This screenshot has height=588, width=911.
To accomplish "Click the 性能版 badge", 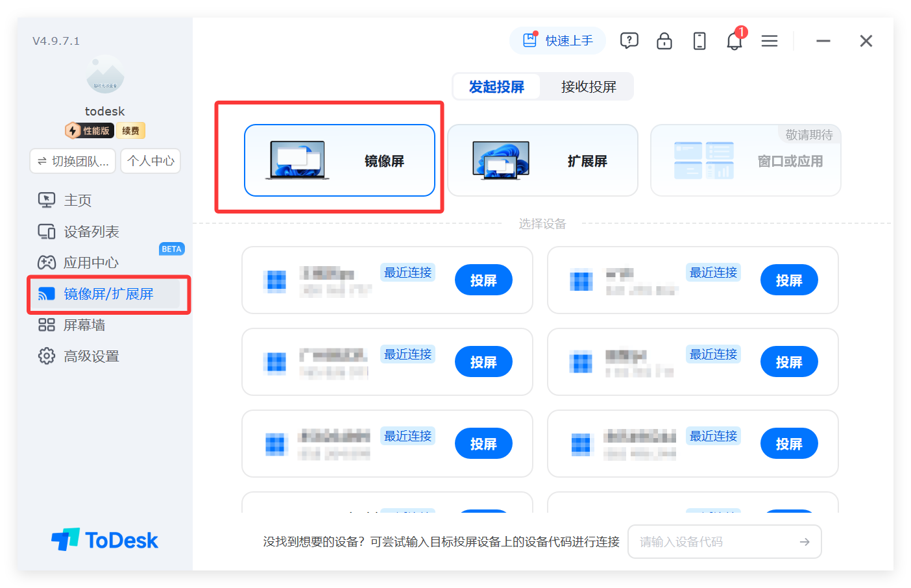I will 90,130.
